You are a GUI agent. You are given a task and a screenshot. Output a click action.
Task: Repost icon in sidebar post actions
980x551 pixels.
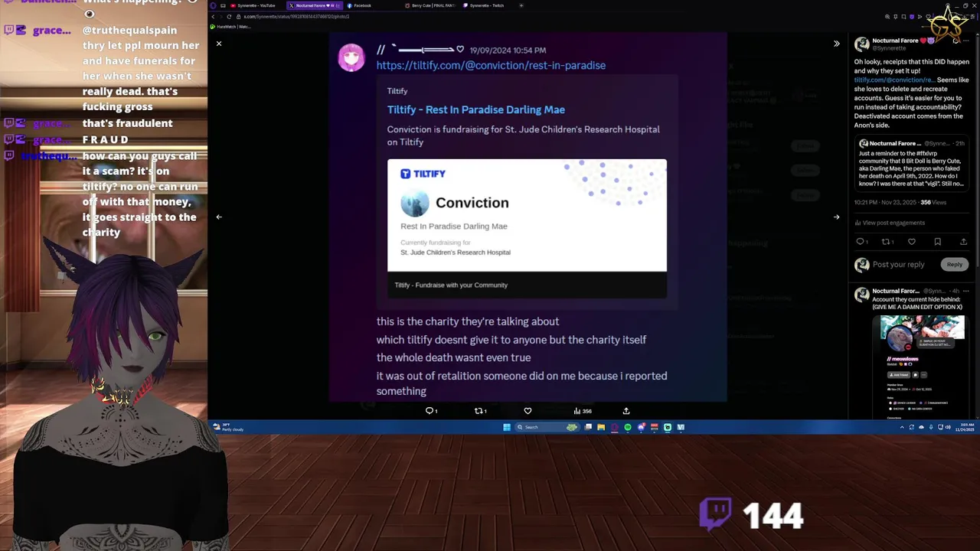tap(887, 242)
